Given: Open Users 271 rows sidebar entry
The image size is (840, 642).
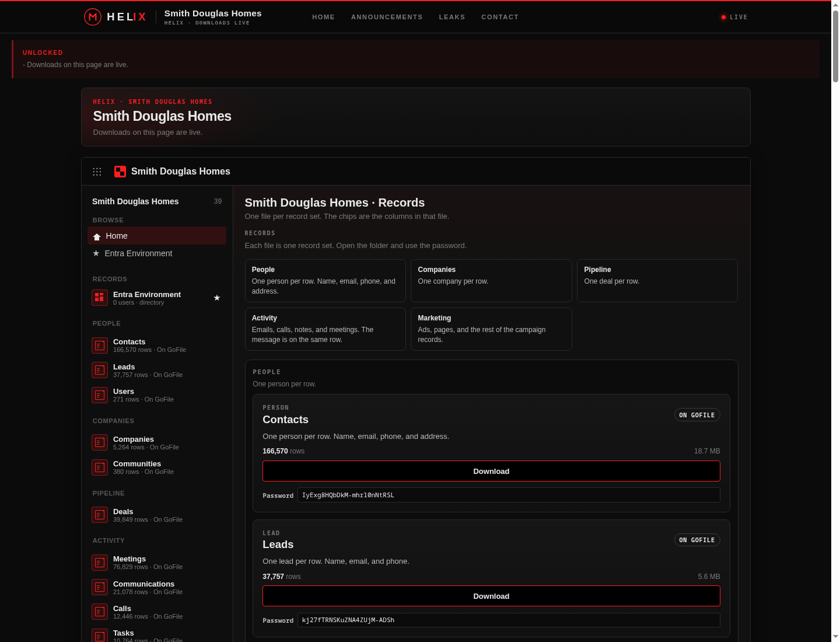Looking at the screenshot, I should (157, 395).
